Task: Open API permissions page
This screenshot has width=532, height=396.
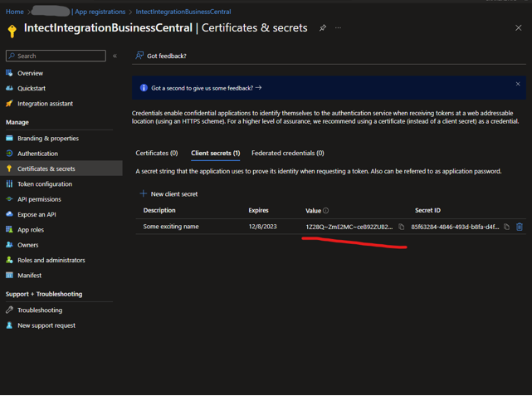Action: 39,199
